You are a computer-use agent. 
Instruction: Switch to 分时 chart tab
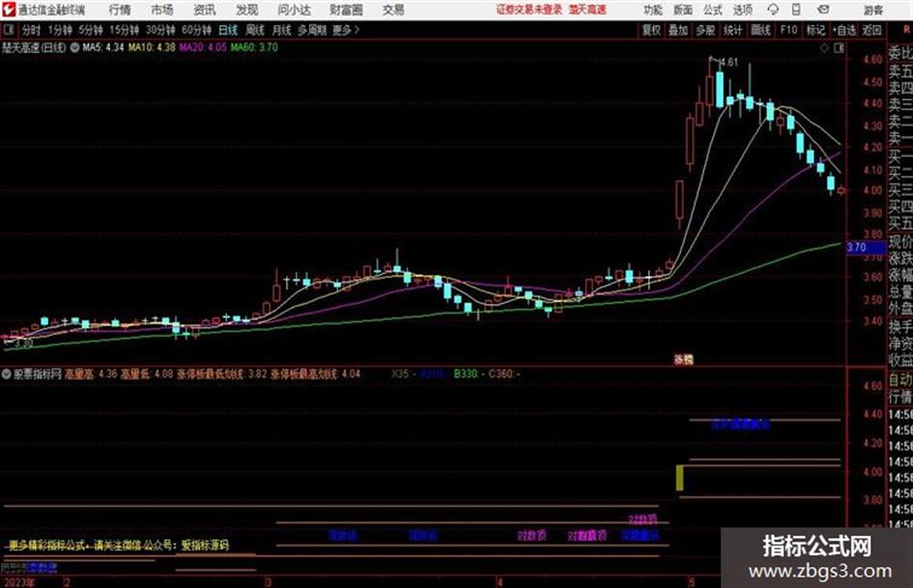coord(32,30)
